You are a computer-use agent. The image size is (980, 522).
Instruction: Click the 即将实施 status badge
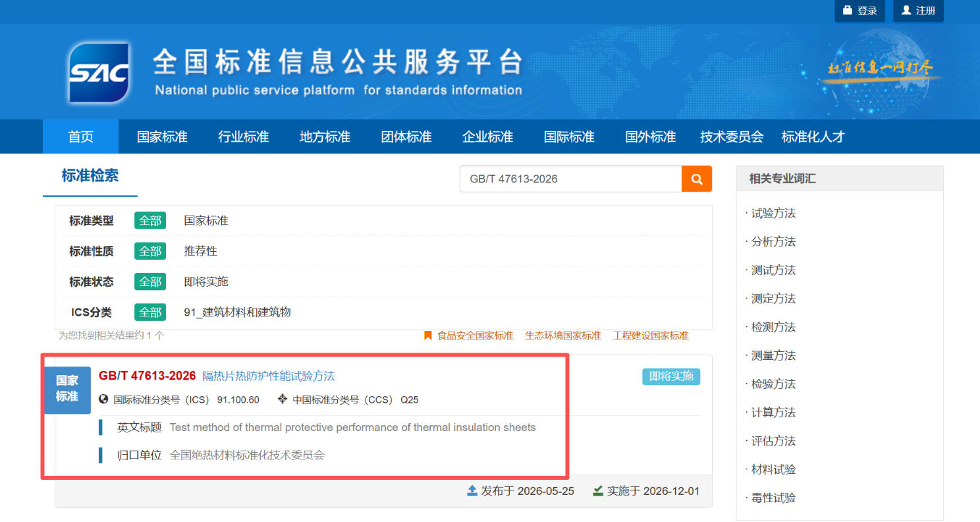tap(671, 376)
